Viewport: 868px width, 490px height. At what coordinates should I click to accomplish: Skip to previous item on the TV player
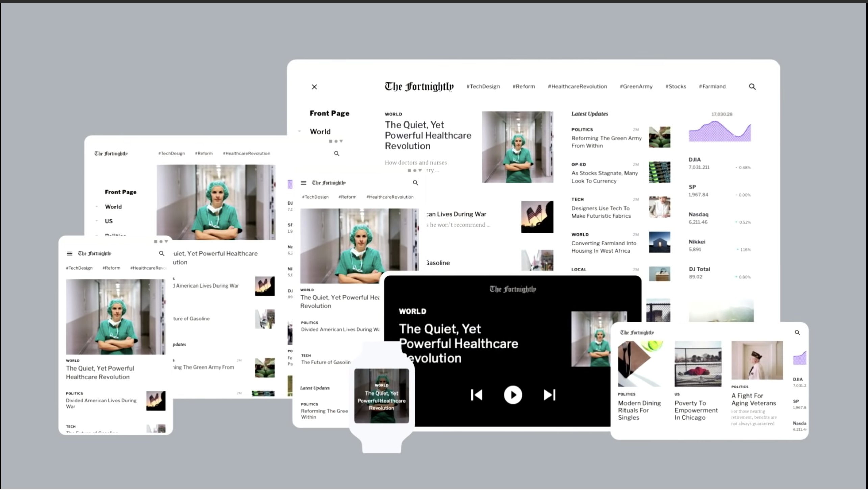click(476, 395)
